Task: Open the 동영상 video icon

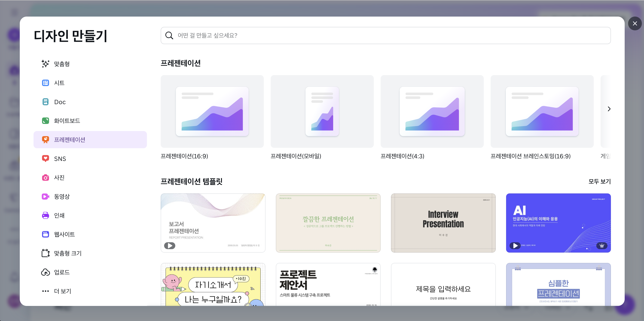Action: pyautogui.click(x=45, y=196)
